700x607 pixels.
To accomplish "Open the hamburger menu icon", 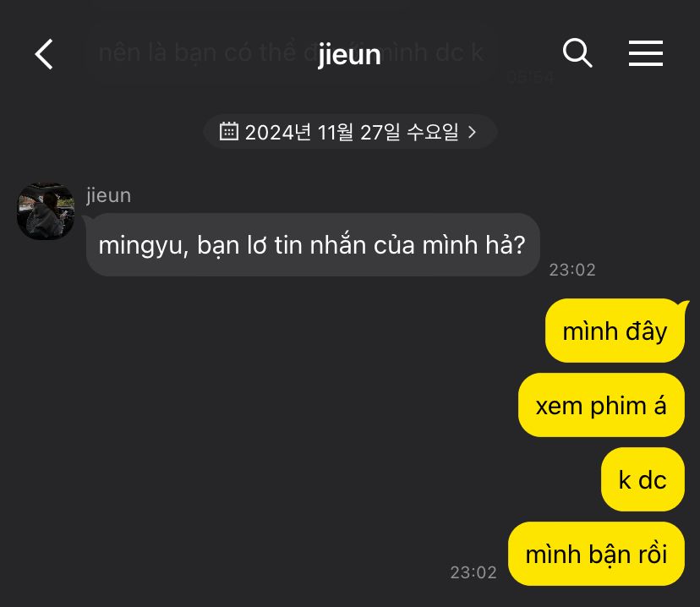I will coord(646,53).
